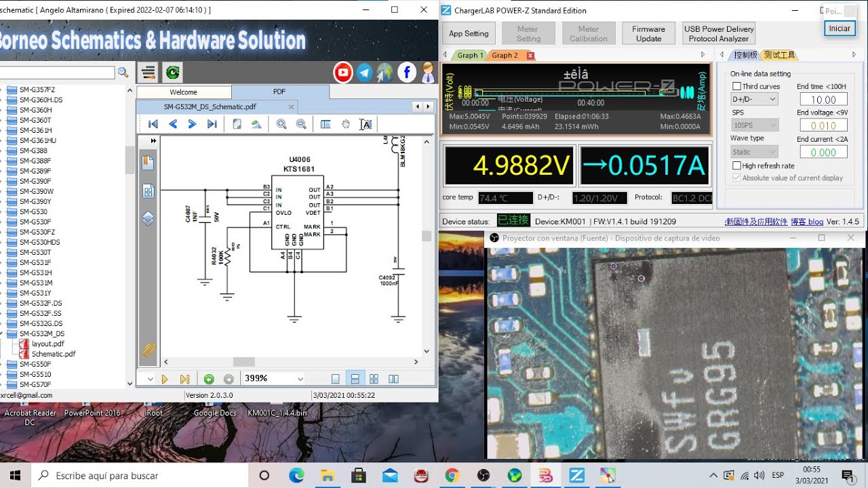
Task: Go to last page of PDF
Action: (x=212, y=124)
